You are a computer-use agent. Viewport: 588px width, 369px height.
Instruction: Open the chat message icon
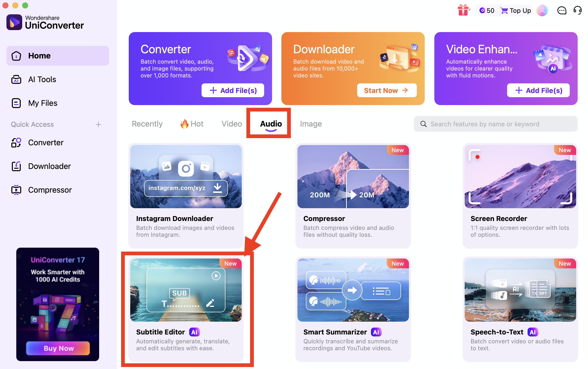pyautogui.click(x=562, y=11)
